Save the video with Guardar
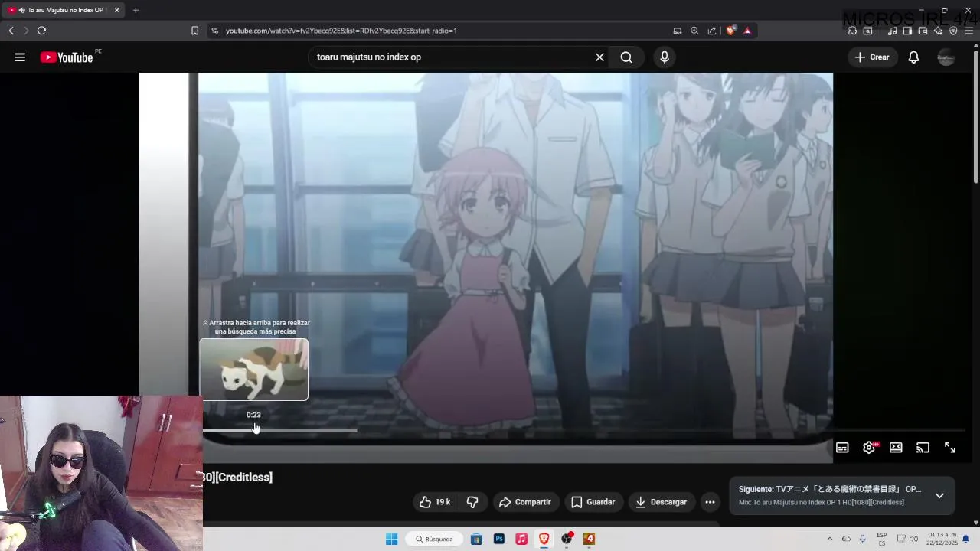Image resolution: width=980 pixels, height=551 pixels. [593, 502]
